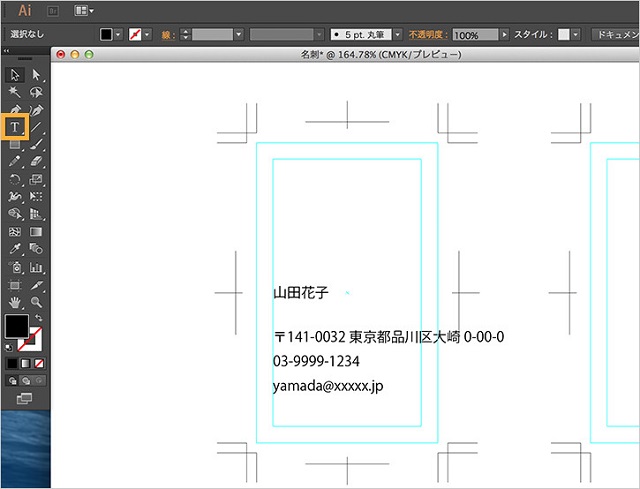Screen dimensions: 640x489
Task: Open the '5 pt. 丸筆' brush dropdown
Action: 397,34
